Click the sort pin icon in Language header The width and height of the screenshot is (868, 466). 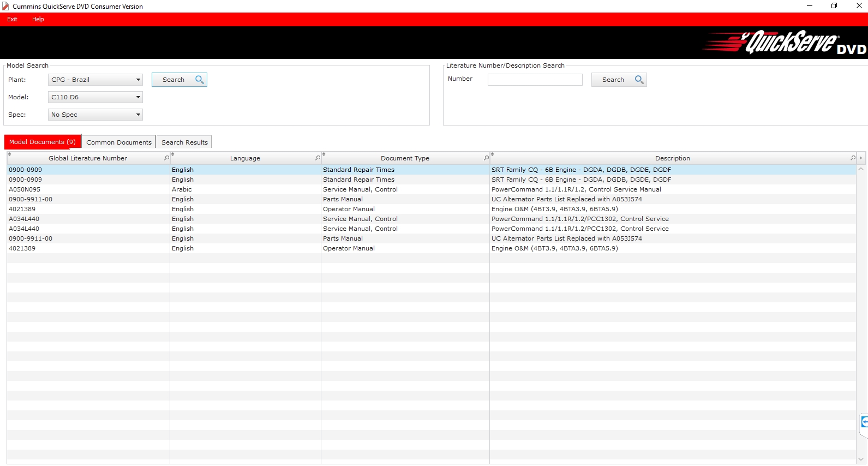click(173, 154)
